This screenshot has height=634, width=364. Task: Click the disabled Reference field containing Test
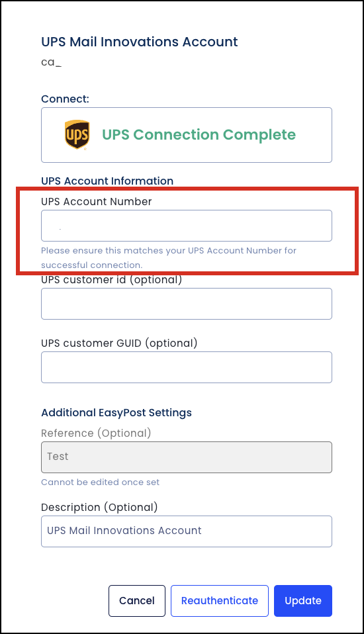[x=187, y=457]
